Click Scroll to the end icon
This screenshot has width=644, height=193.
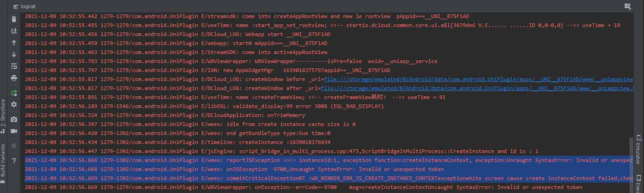tap(14, 31)
